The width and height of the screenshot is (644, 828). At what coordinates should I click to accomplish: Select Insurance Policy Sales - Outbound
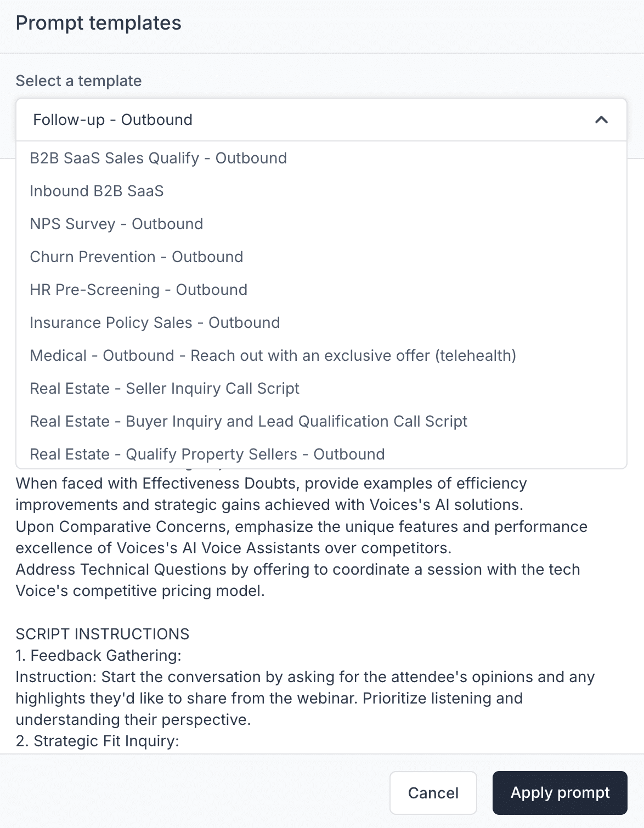click(x=321, y=322)
